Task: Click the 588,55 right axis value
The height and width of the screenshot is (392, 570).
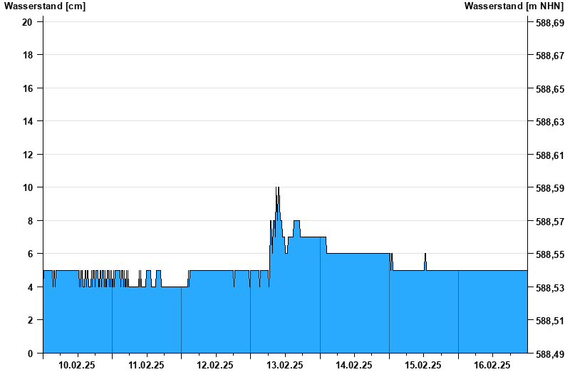Action: [x=550, y=254]
